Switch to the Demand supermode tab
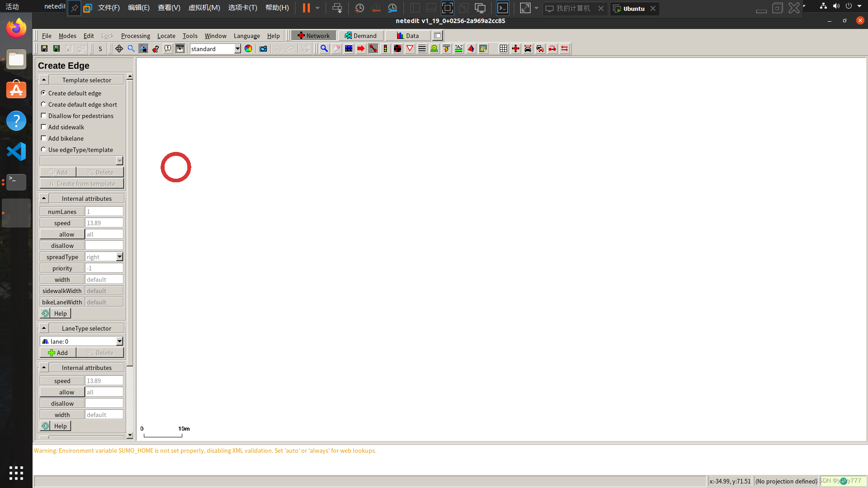Viewport: 868px width, 488px height. (360, 35)
